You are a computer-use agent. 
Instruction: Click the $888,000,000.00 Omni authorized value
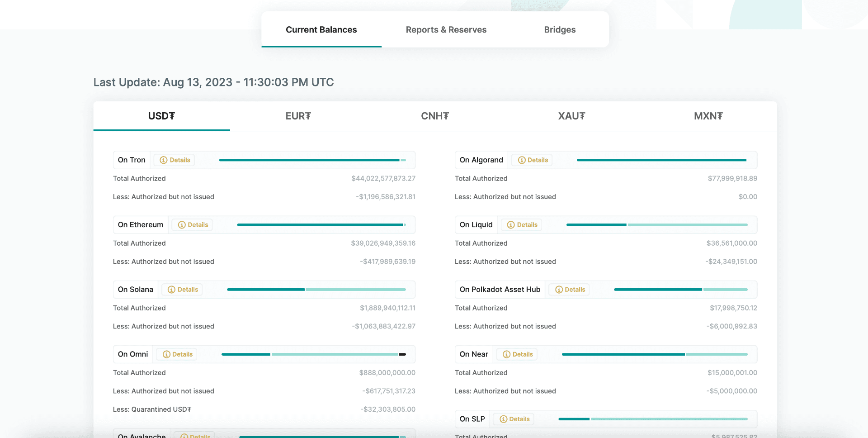tap(387, 373)
